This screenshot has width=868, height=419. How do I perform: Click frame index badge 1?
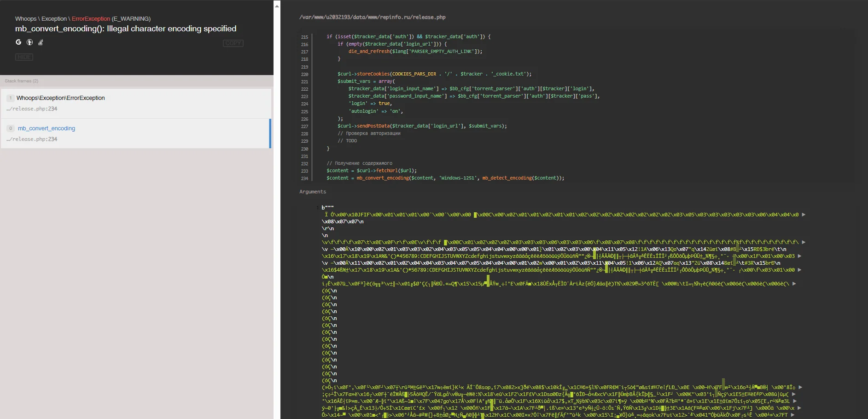pos(11,98)
